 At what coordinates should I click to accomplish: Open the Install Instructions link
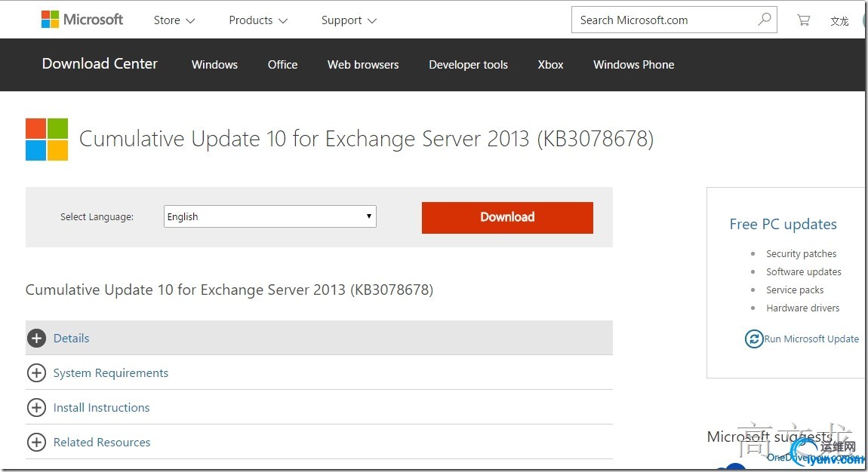point(101,408)
